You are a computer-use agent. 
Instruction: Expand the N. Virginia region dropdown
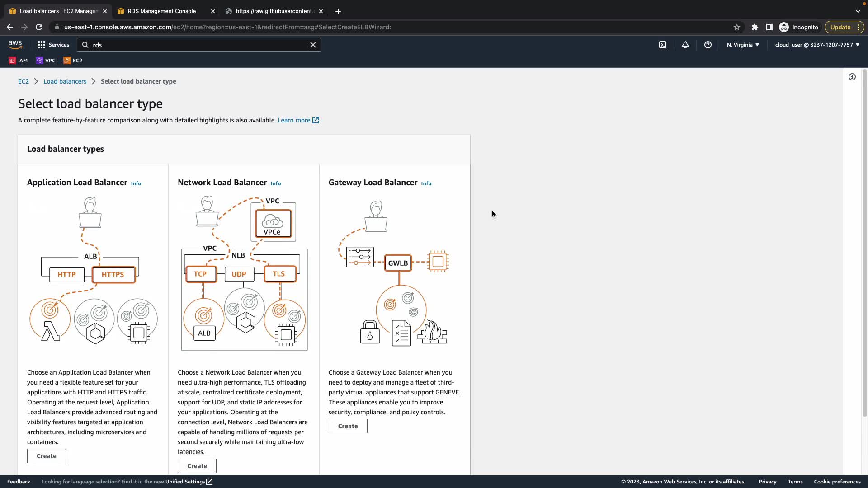pos(743,45)
